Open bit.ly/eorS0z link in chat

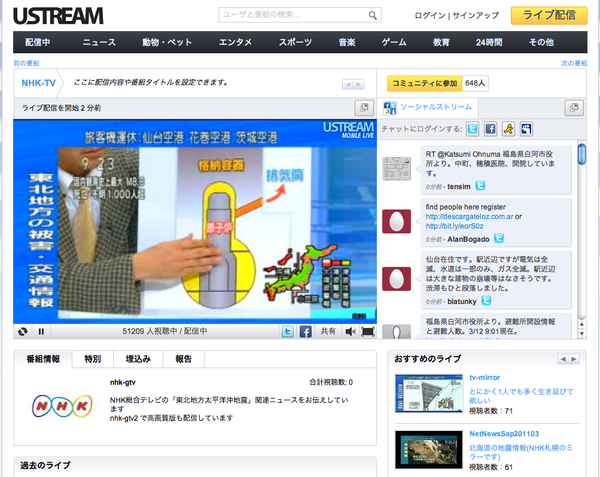[455, 226]
